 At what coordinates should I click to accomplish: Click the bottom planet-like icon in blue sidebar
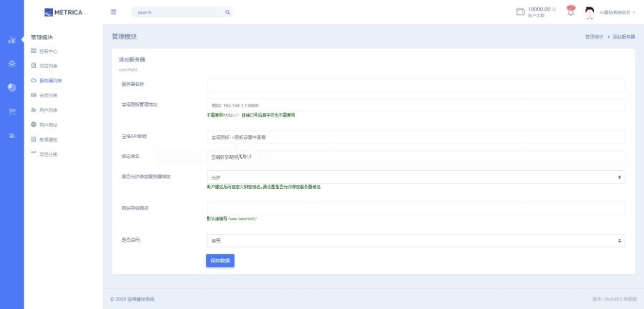pyautogui.click(x=12, y=135)
